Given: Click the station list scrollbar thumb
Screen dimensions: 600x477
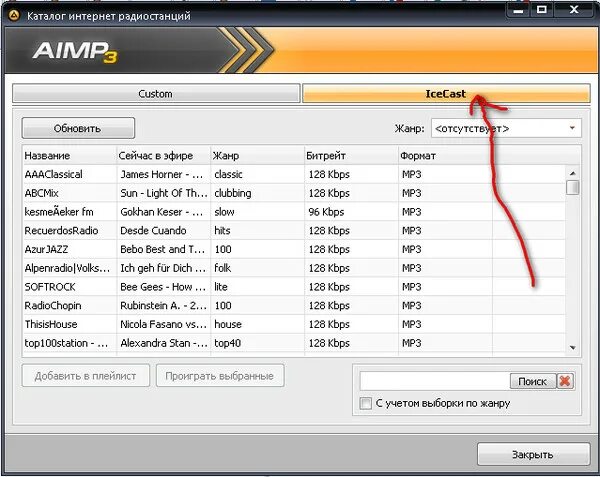Looking at the screenshot, I should pos(573,187).
